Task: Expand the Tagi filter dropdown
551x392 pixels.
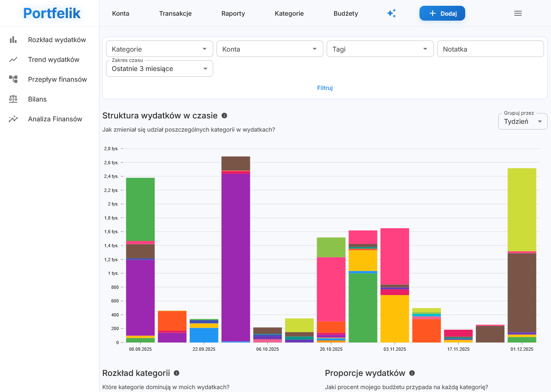Action: [x=379, y=49]
